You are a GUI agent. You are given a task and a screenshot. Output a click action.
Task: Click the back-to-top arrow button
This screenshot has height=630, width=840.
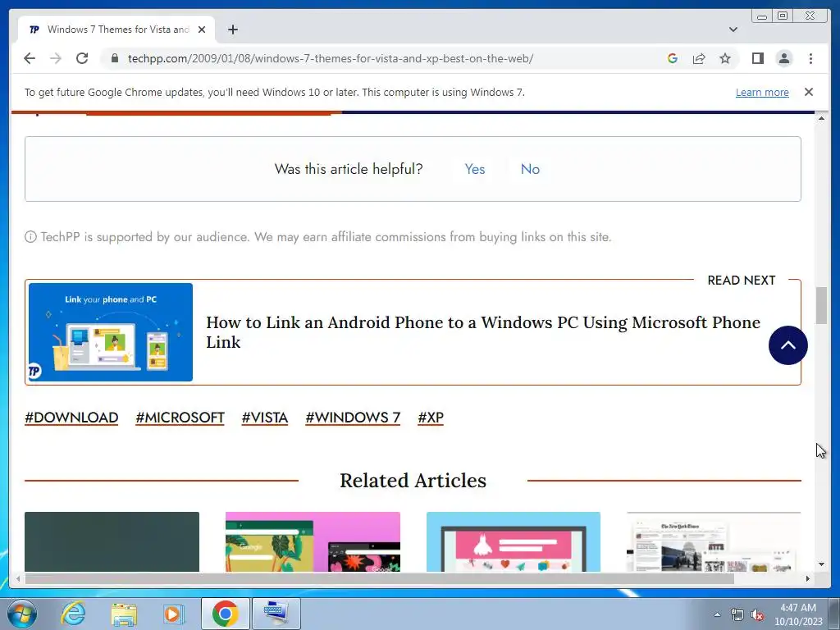click(787, 345)
